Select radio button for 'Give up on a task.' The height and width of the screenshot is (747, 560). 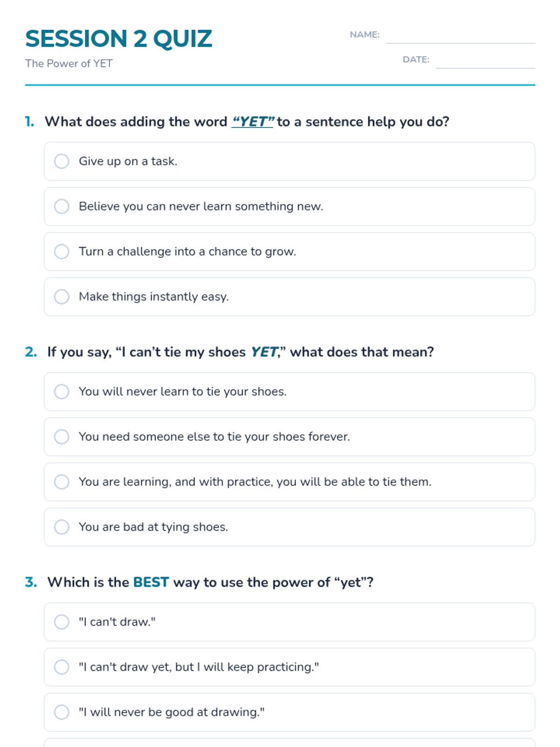tap(62, 161)
